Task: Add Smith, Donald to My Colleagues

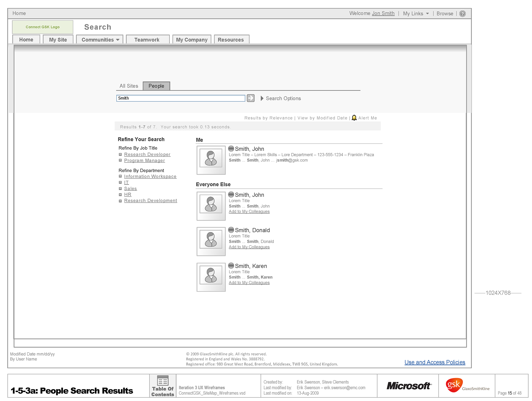Action: click(x=249, y=247)
